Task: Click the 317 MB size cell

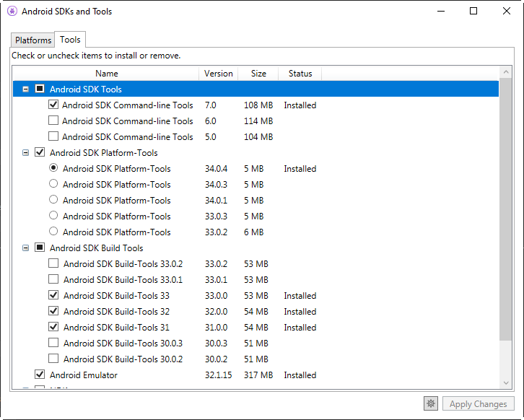Action: (258, 375)
